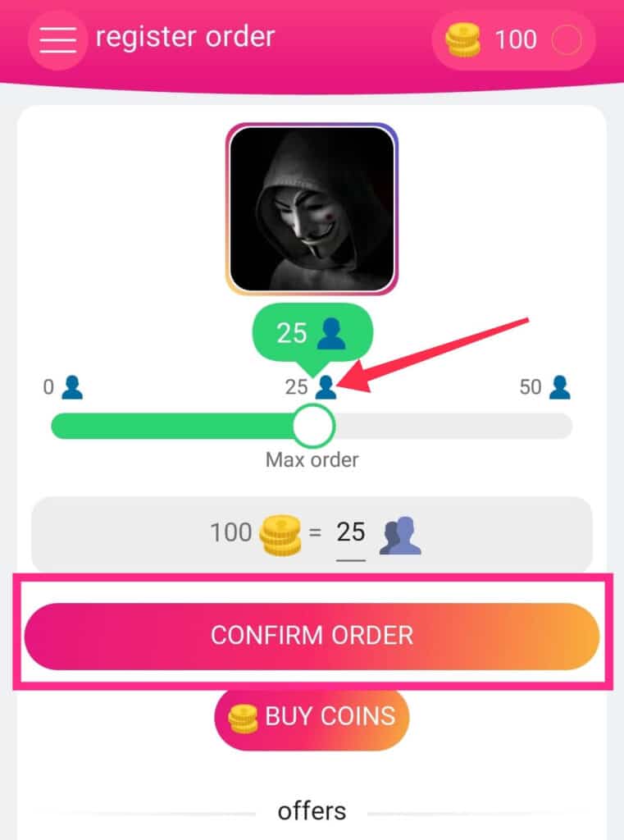Click the green filled slider track
This screenshot has width=624, height=840.
(172, 426)
